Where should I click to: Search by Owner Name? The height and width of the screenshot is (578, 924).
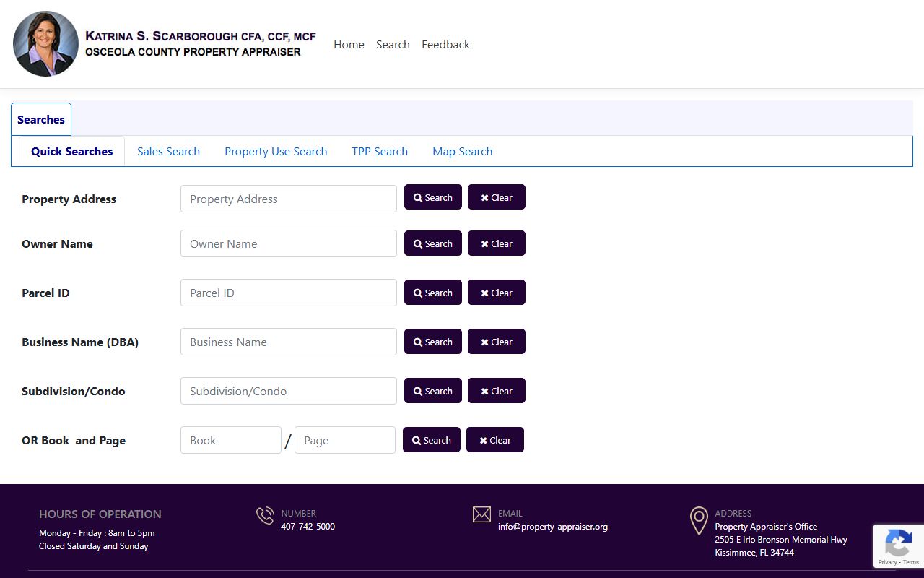coord(433,243)
